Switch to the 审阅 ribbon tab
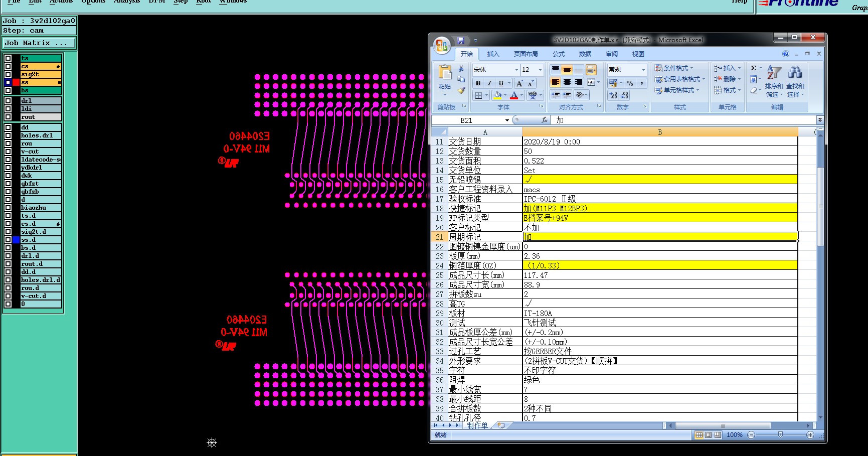This screenshot has height=456, width=868. (611, 54)
